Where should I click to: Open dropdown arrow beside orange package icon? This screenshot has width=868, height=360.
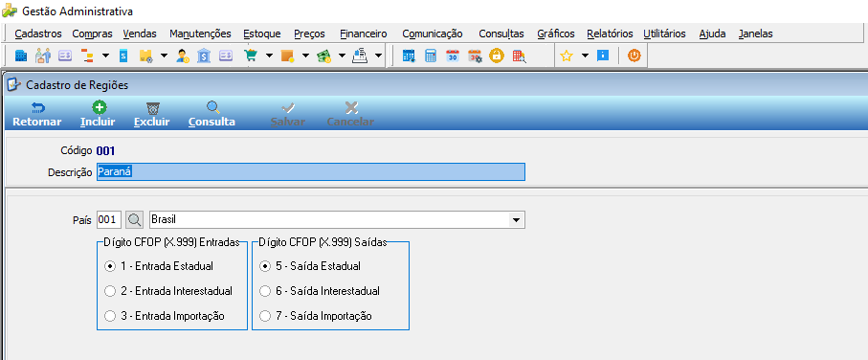tap(305, 56)
